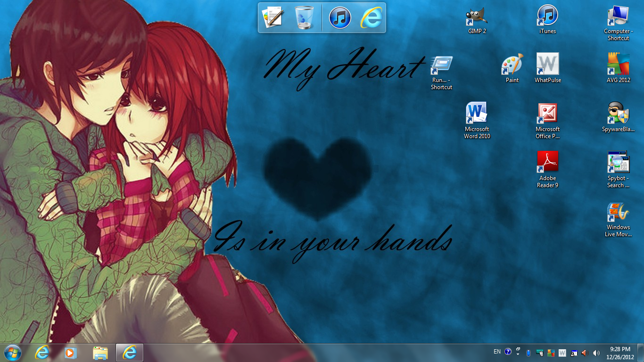
Task: Select the Paint desktop shortcut
Action: (x=512, y=69)
